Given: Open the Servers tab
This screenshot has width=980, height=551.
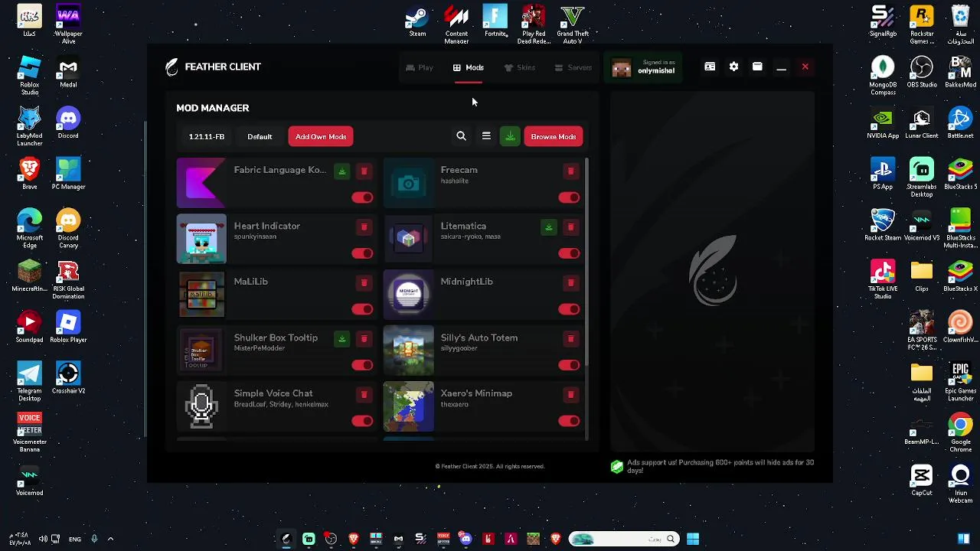Looking at the screenshot, I should pyautogui.click(x=573, y=67).
